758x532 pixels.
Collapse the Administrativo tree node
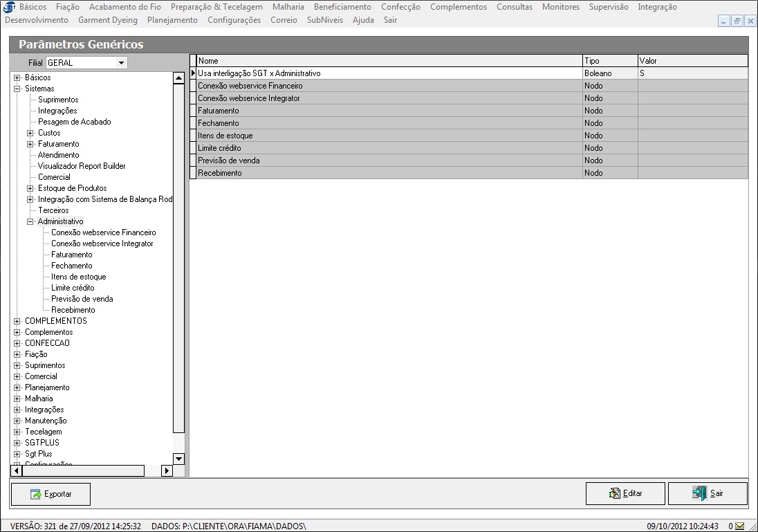coord(30,221)
